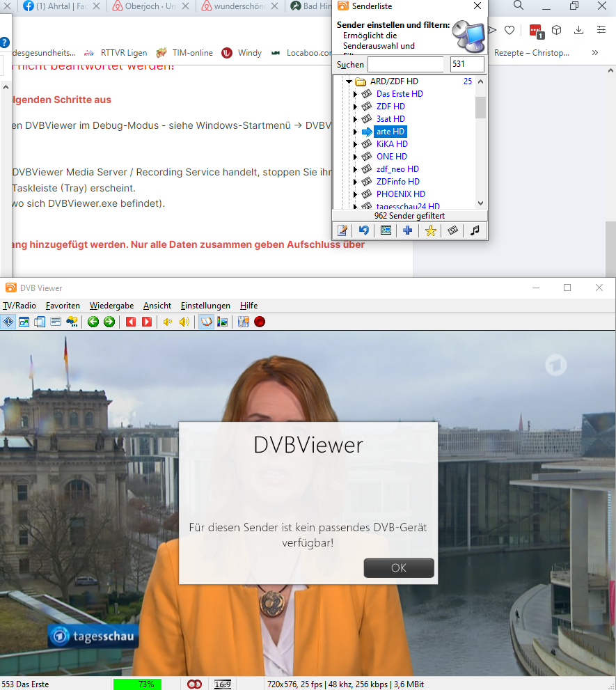Open the Einstellungen menu
Screen dimensions: 616x690
coord(205,306)
